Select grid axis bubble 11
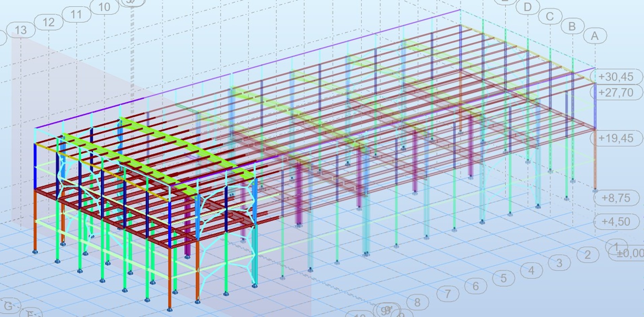Image resolution: width=644 pixels, height=317 pixels. coord(76,14)
